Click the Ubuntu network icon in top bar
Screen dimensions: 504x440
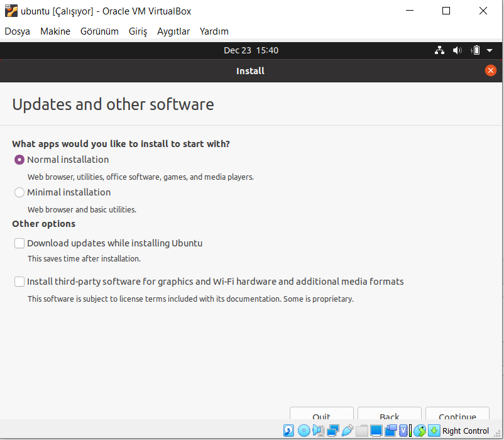[439, 50]
